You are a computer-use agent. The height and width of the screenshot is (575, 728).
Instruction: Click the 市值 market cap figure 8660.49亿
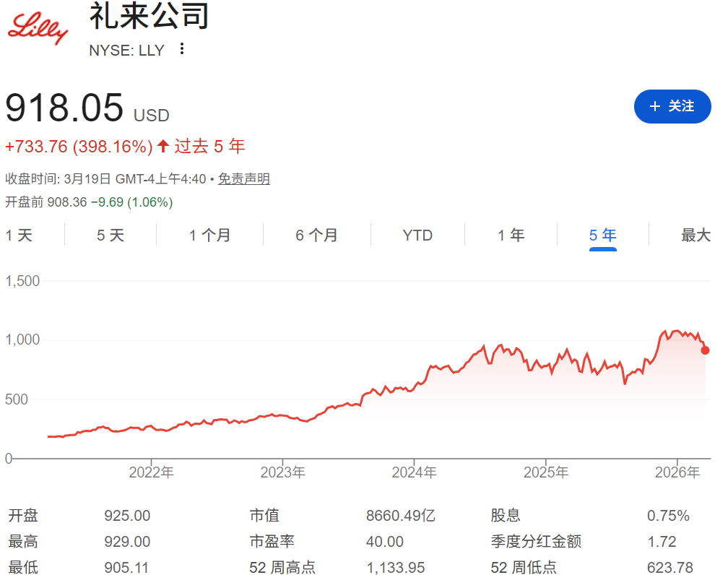point(399,516)
